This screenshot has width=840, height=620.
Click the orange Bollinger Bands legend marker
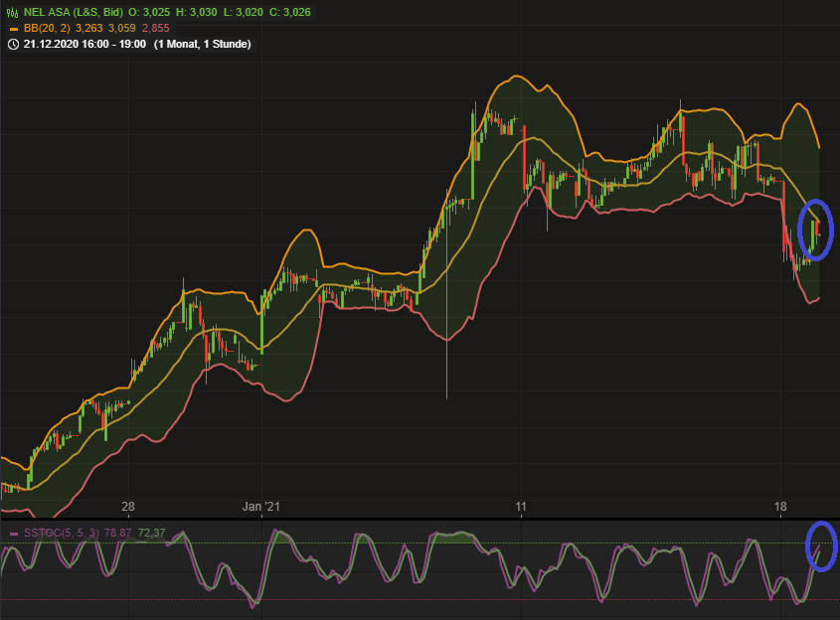[12, 28]
